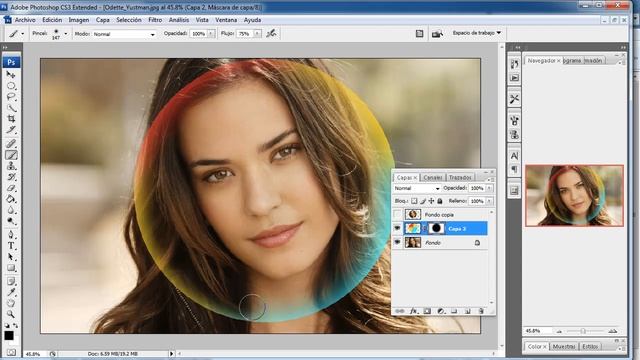Select the Notes tool
Viewport: 640px width, 360px height.
point(11,281)
